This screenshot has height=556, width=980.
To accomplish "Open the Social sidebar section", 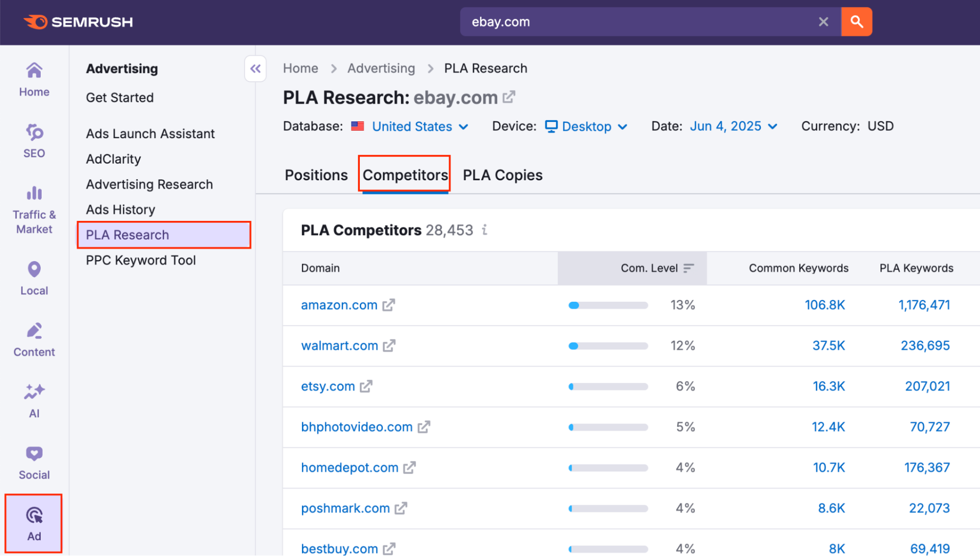I will (x=34, y=462).
